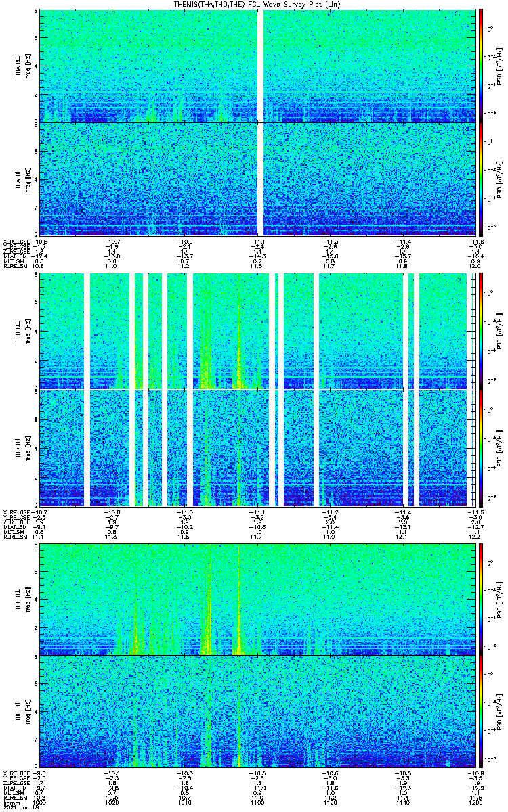Click the PSD color bar beside THE B-parallel

[x=481, y=712]
